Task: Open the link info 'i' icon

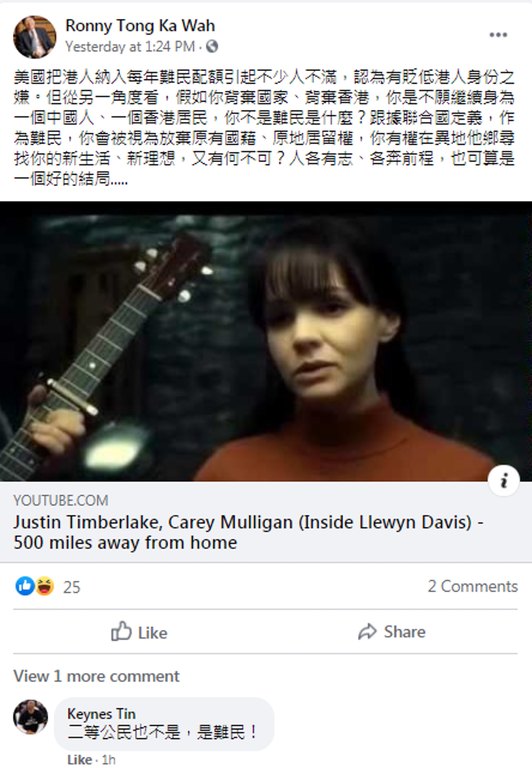Action: 504,480
